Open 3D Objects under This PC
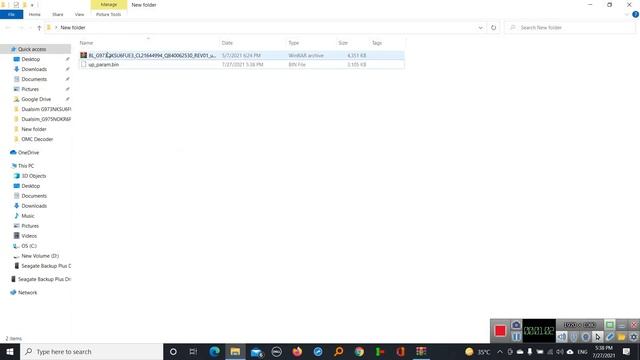Image resolution: width=640 pixels, height=360 pixels. pos(33,176)
